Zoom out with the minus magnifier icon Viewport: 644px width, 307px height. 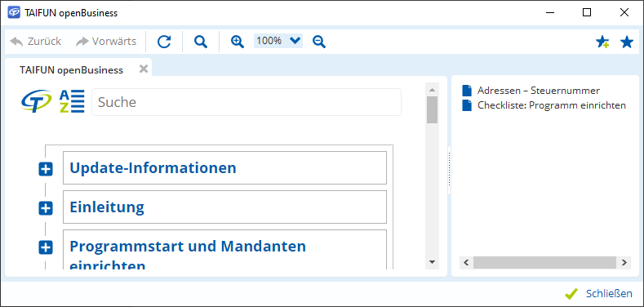point(318,42)
